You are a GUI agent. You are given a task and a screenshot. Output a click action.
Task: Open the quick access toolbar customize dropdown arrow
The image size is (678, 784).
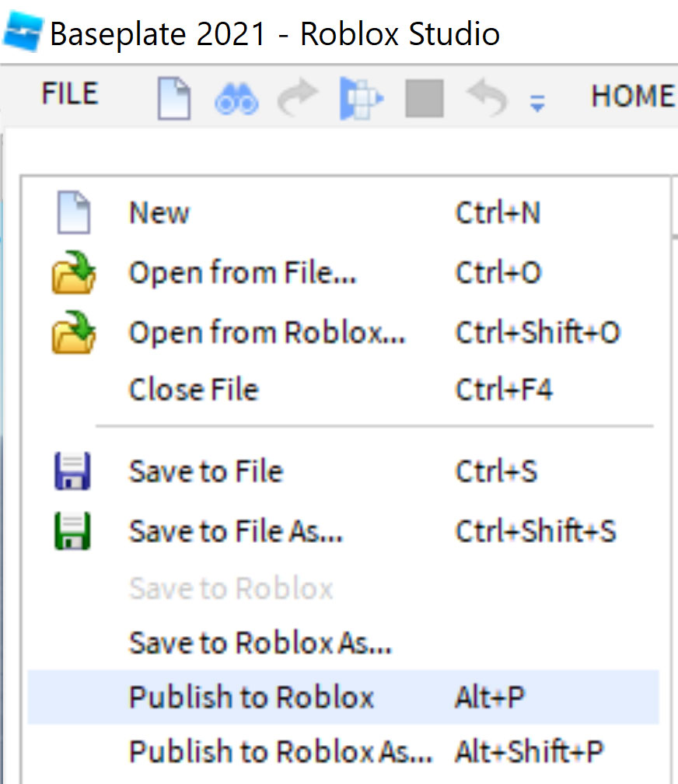click(x=537, y=103)
